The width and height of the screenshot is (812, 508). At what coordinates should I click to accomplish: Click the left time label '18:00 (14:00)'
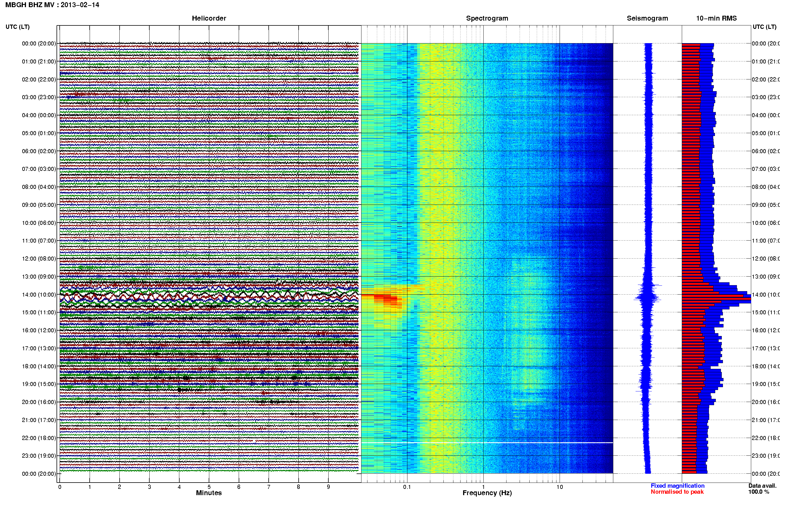[39, 366]
